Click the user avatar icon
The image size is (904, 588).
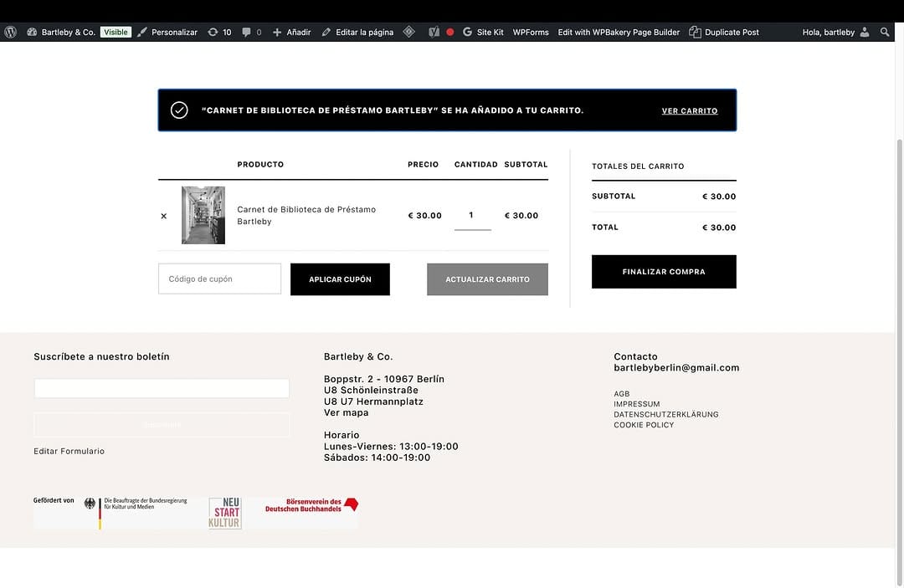pyautogui.click(x=864, y=33)
